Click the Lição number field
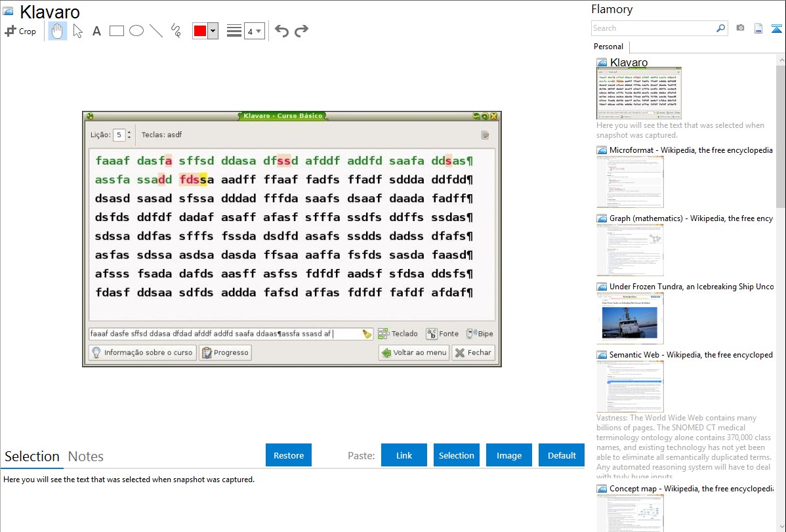786x532 pixels. (119, 134)
